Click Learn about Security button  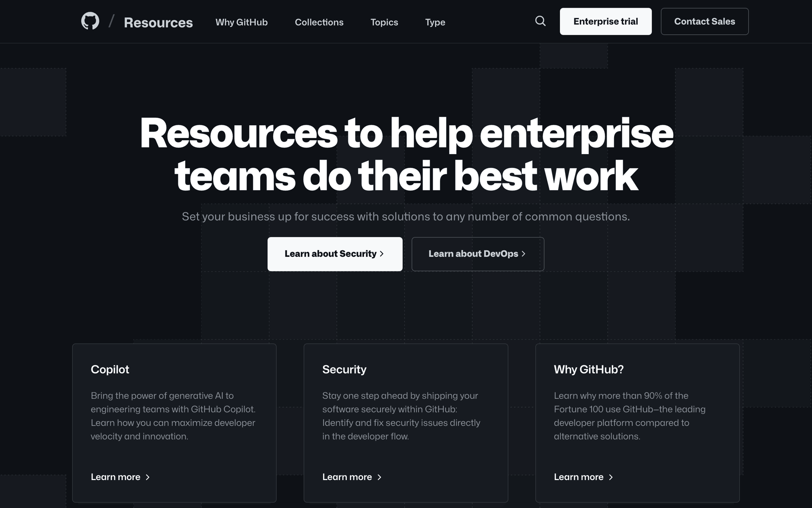pyautogui.click(x=335, y=254)
